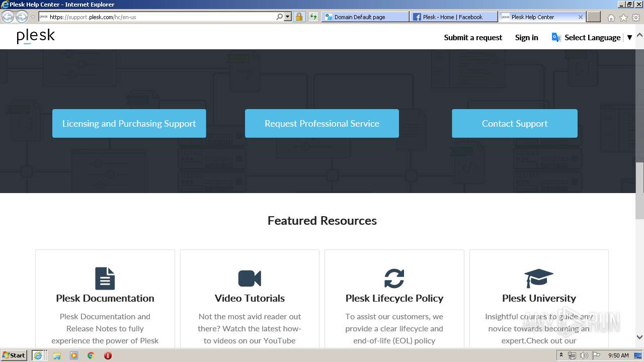Close the Plesk Help Center tab
This screenshot has width=644, height=362.
581,17
